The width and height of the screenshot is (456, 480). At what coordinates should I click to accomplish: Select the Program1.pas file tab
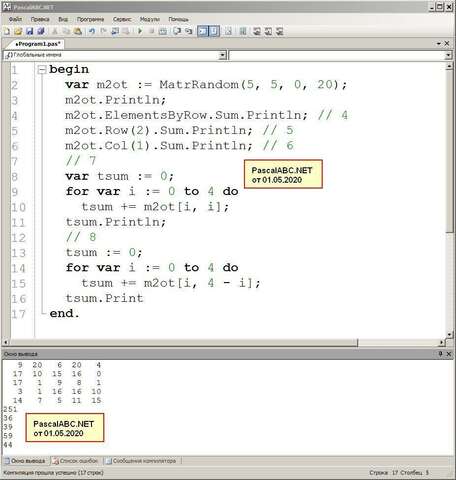coord(37,44)
